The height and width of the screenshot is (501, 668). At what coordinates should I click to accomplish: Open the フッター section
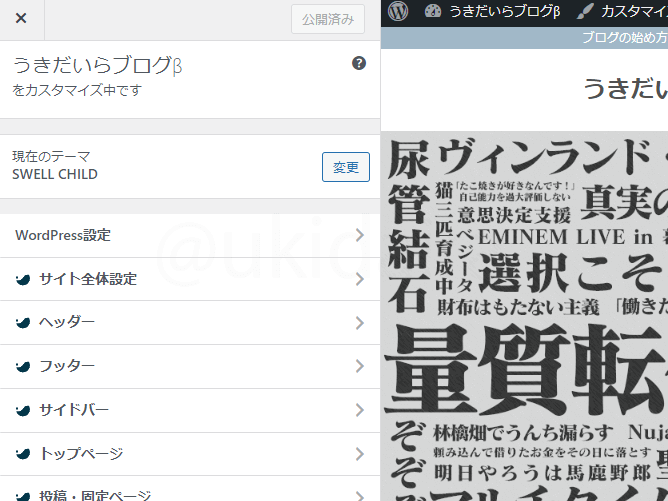190,366
